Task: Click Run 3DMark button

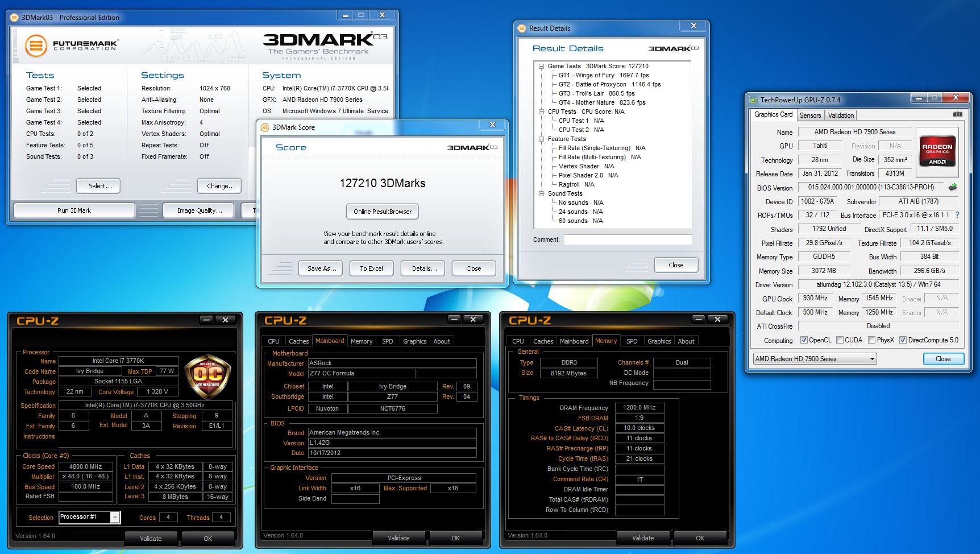Action: click(x=74, y=210)
